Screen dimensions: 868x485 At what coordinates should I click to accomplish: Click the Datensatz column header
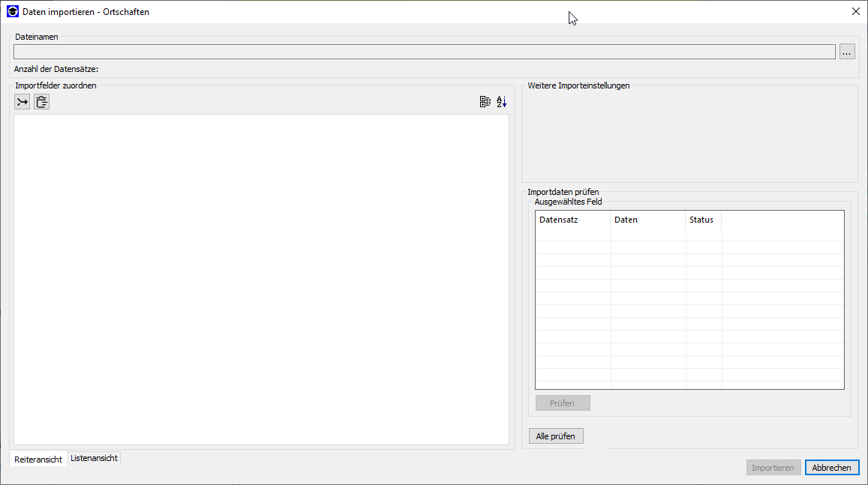click(x=572, y=220)
